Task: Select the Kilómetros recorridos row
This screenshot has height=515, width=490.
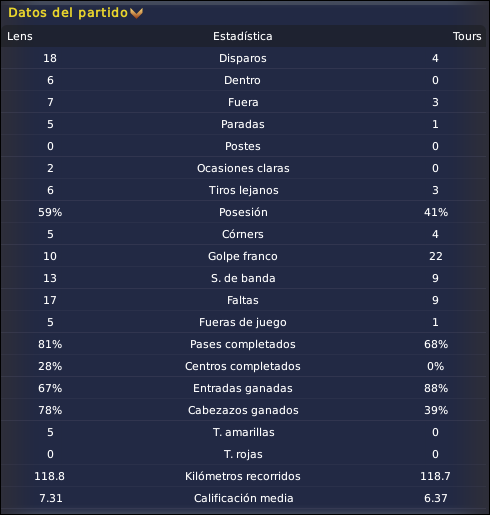Action: [x=243, y=476]
